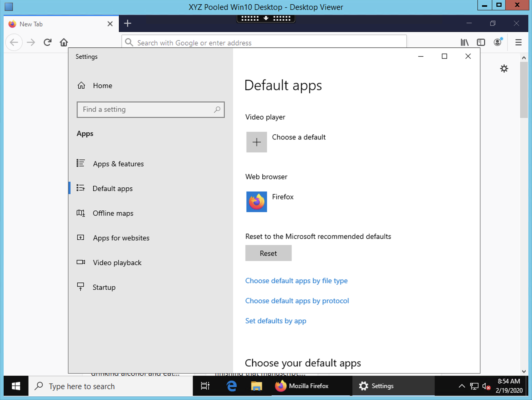Open the Firefox hamburger menu
The height and width of the screenshot is (400, 532).
518,42
